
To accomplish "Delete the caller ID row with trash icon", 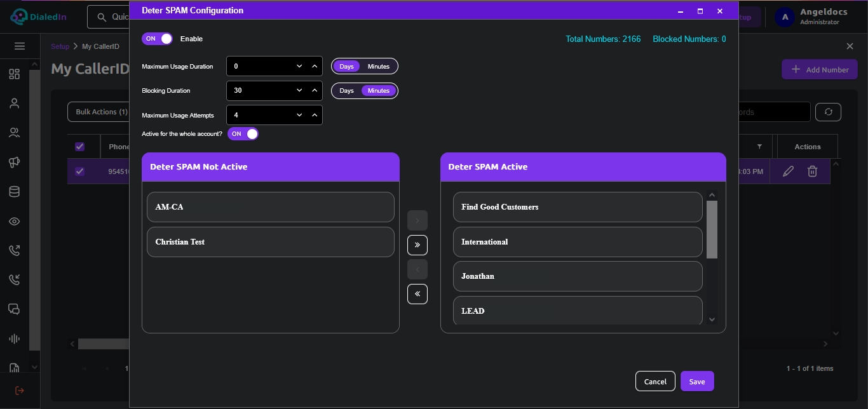I will pyautogui.click(x=812, y=171).
